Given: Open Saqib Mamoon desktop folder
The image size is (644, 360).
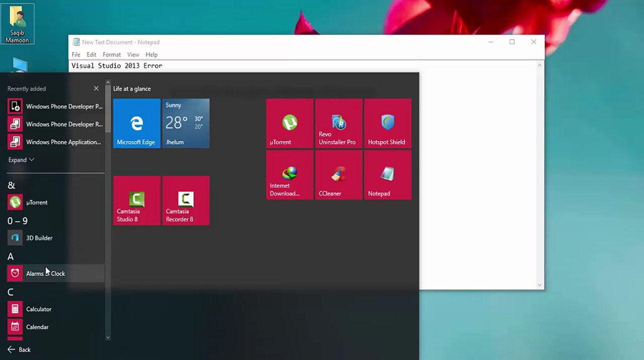Looking at the screenshot, I should (18, 24).
